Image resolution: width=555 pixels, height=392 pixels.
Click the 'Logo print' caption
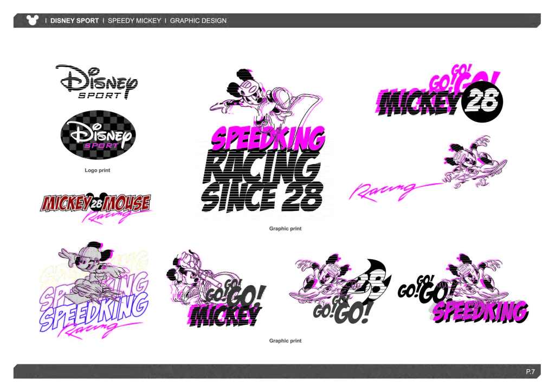click(98, 170)
